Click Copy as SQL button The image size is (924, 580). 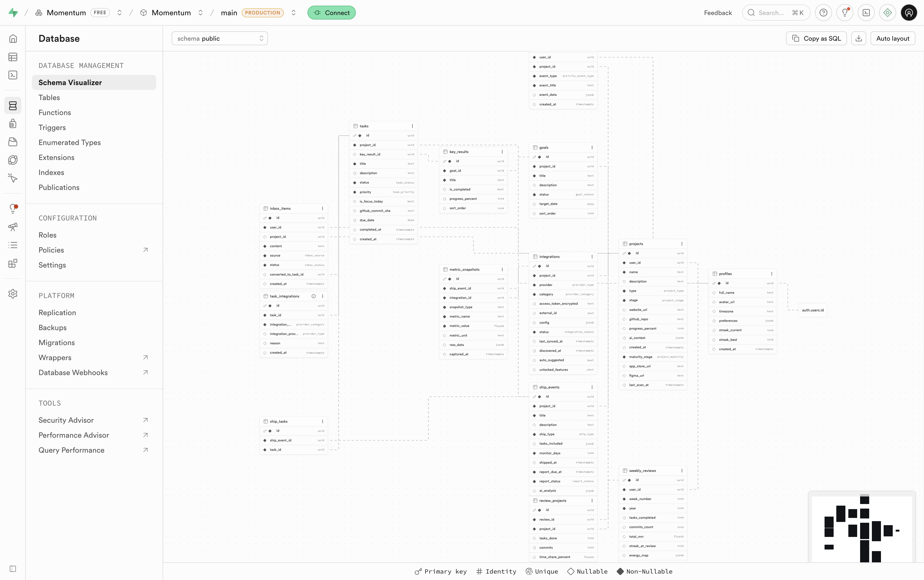(x=816, y=38)
